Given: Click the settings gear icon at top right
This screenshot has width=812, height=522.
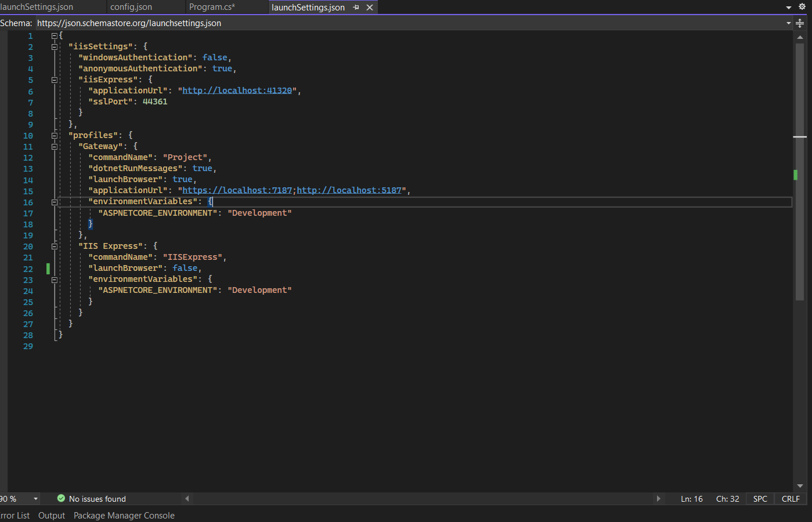Looking at the screenshot, I should (x=802, y=7).
